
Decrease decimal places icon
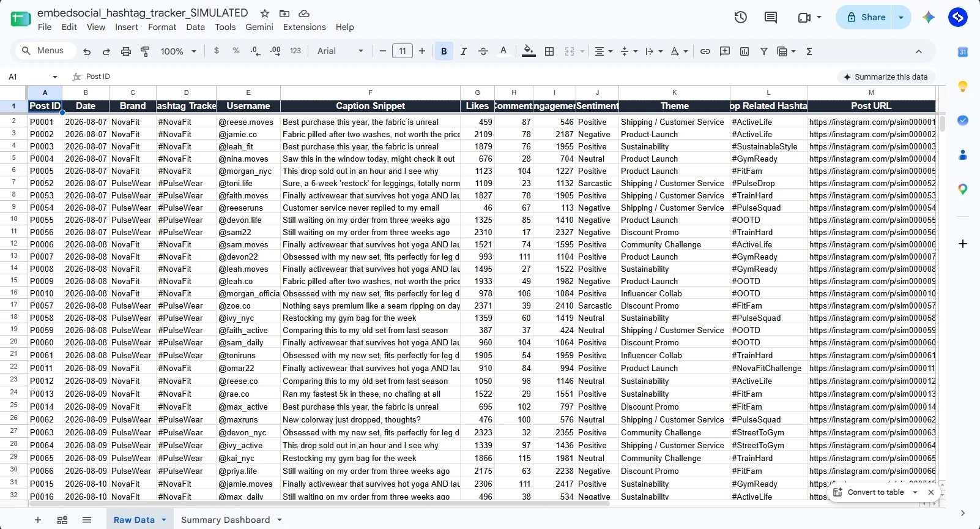click(x=256, y=51)
